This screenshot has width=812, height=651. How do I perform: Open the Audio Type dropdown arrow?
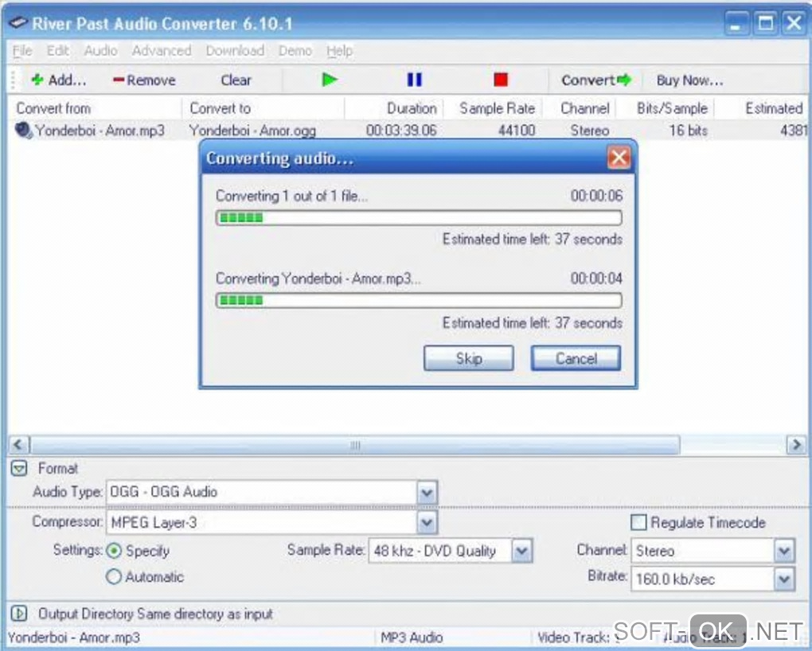427,492
